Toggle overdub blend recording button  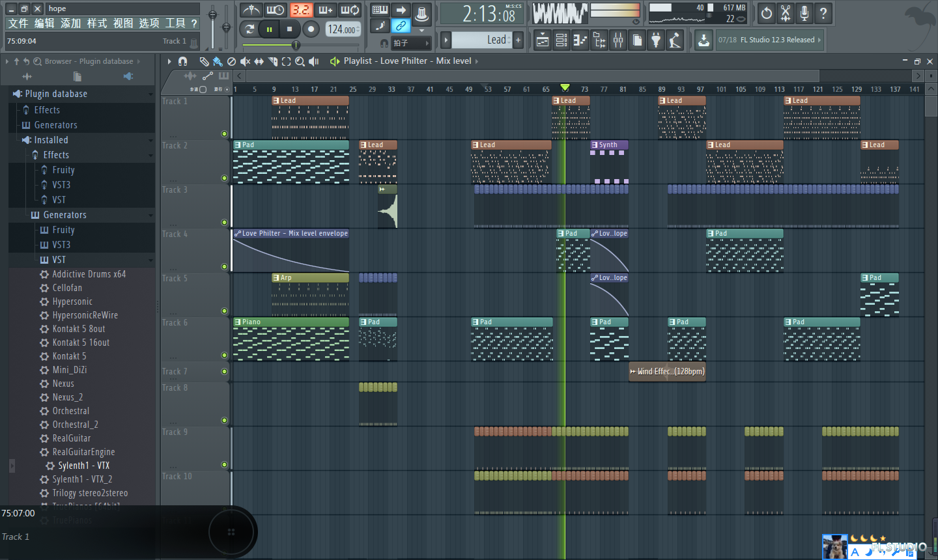[326, 10]
